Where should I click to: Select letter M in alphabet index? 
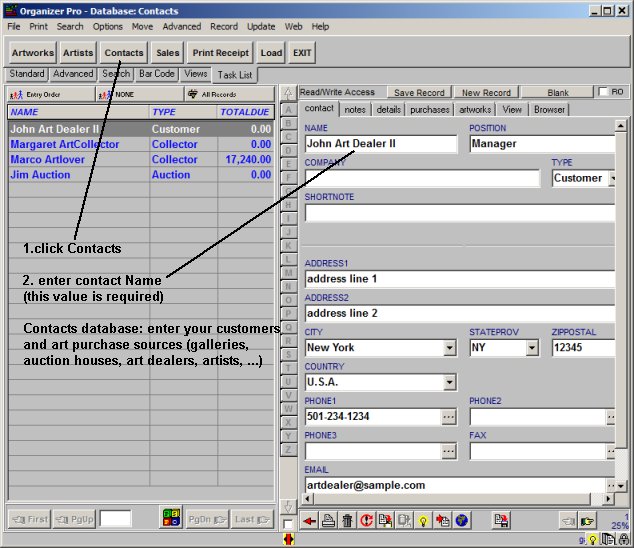point(288,273)
